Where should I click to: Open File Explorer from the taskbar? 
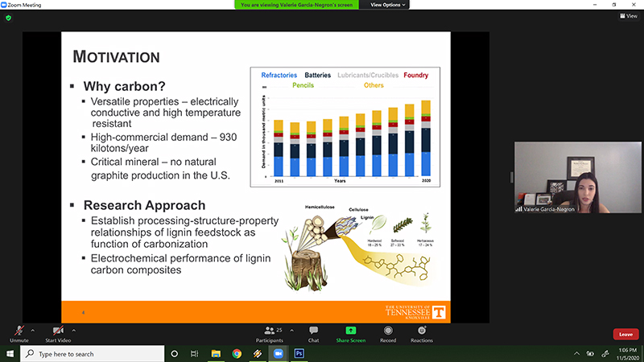[216, 354]
